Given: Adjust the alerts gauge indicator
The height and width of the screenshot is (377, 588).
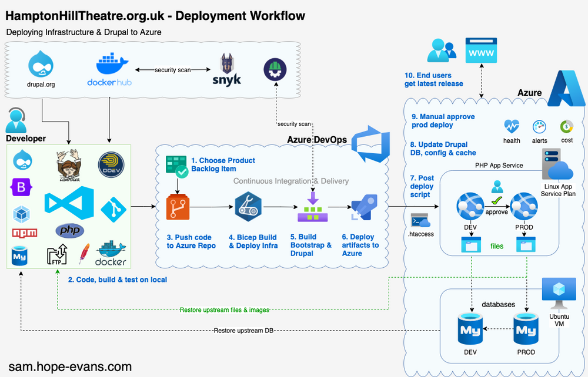Looking at the screenshot, I should point(539,128).
